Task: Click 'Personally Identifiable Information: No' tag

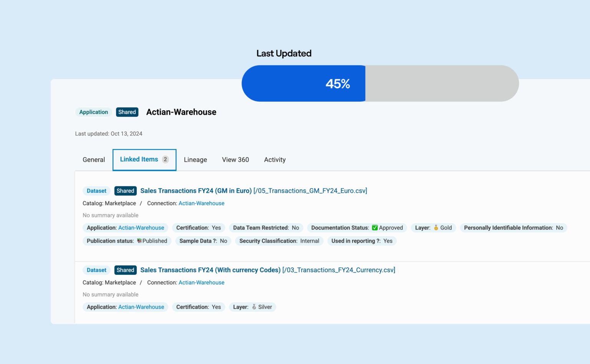Action: tap(514, 228)
